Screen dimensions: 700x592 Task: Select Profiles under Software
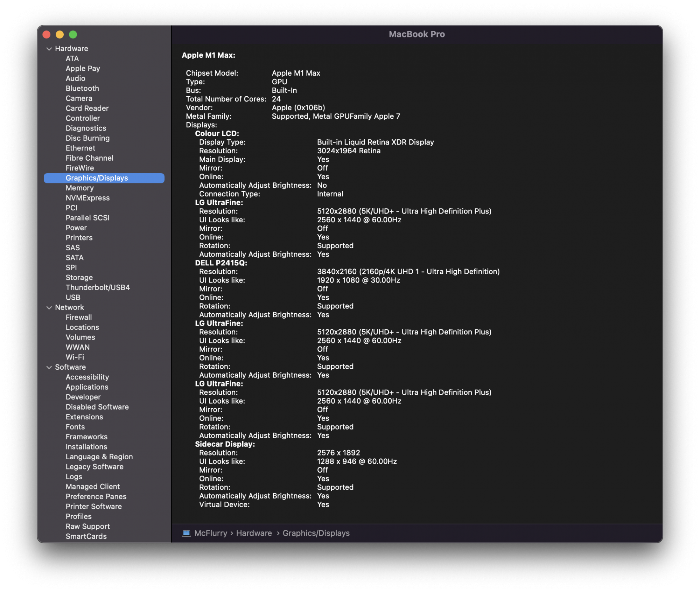point(79,516)
